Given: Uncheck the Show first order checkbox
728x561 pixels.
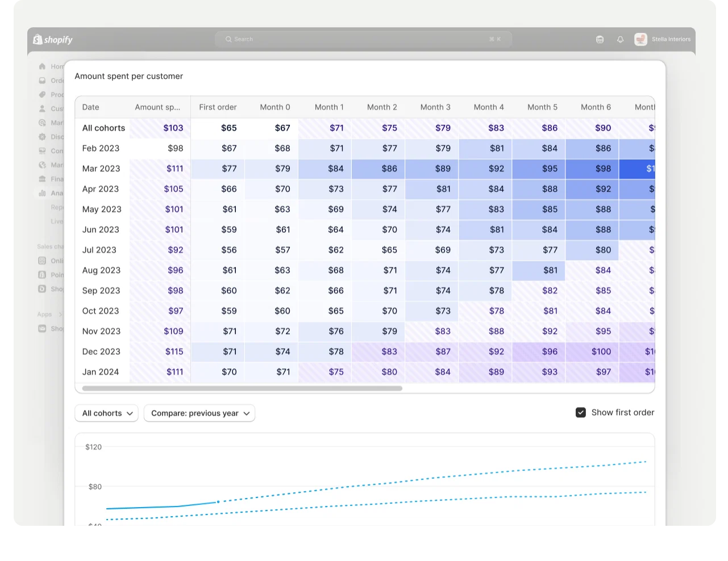Looking at the screenshot, I should (x=581, y=412).
